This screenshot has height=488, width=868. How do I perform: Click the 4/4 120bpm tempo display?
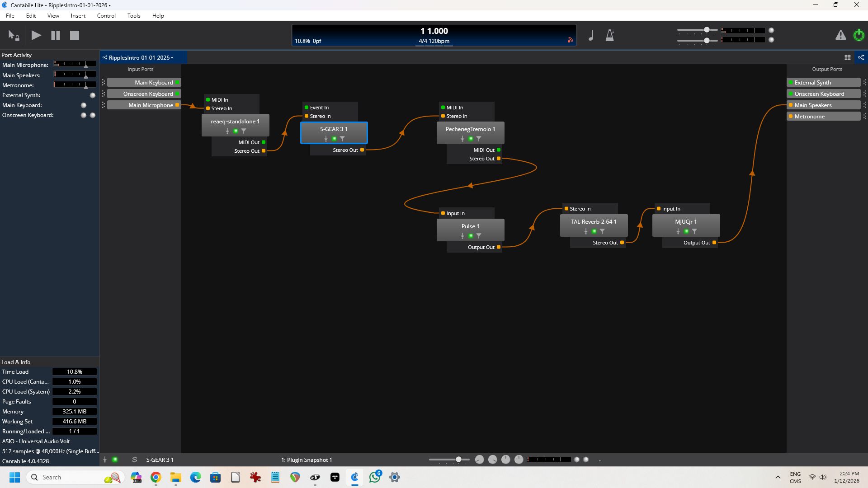[434, 41]
